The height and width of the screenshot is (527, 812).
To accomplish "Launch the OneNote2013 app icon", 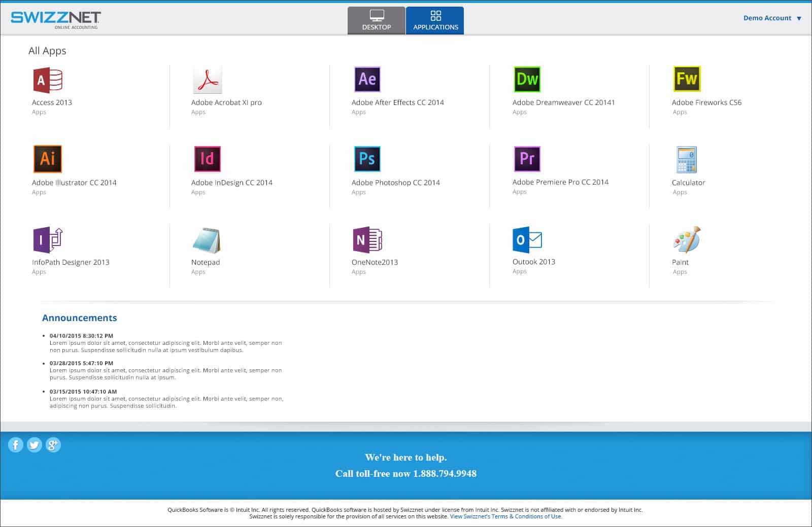I will click(x=367, y=239).
